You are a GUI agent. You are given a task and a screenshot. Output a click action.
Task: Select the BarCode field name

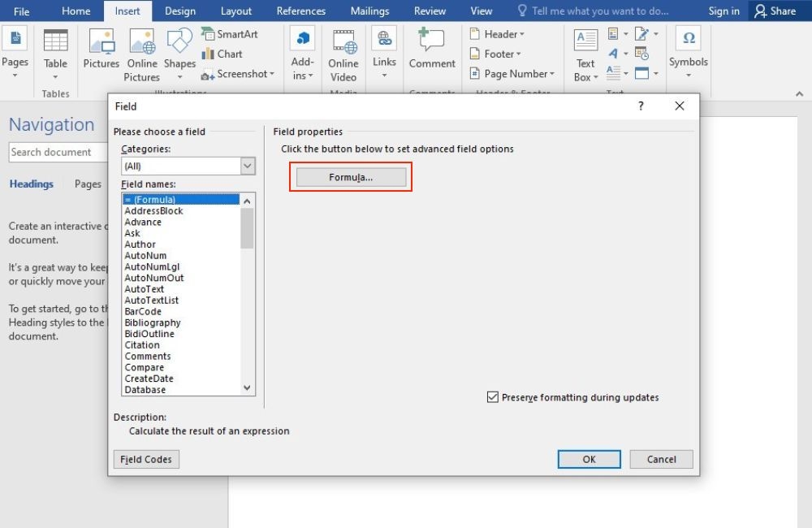181,311
